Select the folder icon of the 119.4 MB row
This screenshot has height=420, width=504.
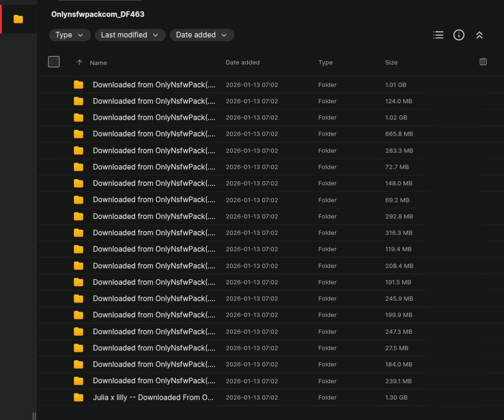tap(78, 249)
